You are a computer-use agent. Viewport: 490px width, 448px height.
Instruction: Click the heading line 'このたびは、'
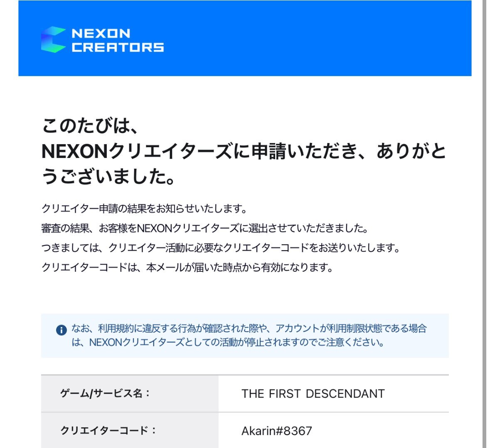(x=90, y=126)
